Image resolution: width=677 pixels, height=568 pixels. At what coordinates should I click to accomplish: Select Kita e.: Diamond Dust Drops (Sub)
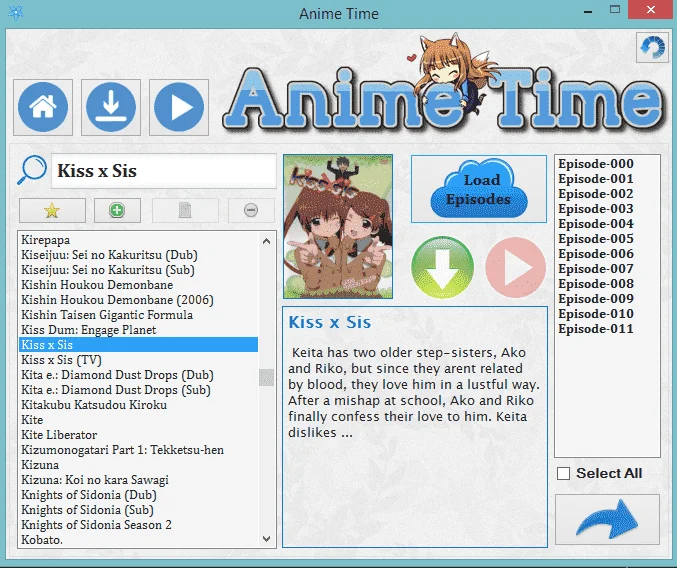[138, 390]
